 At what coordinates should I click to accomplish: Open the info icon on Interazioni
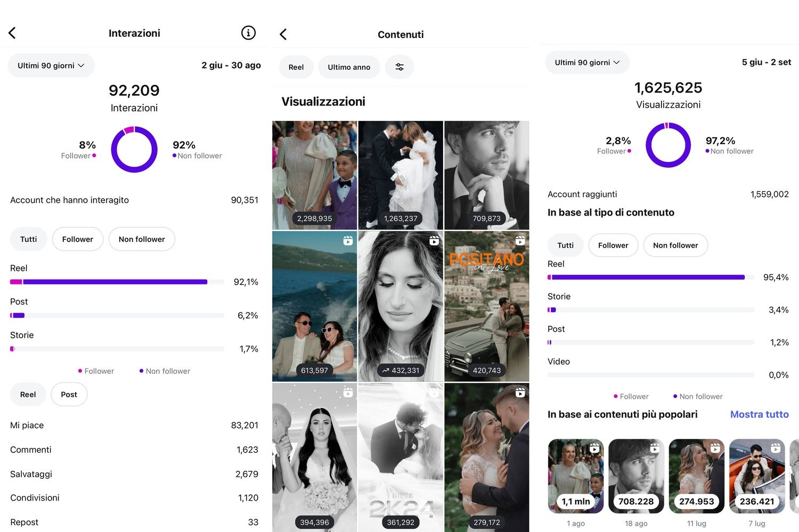(248, 33)
